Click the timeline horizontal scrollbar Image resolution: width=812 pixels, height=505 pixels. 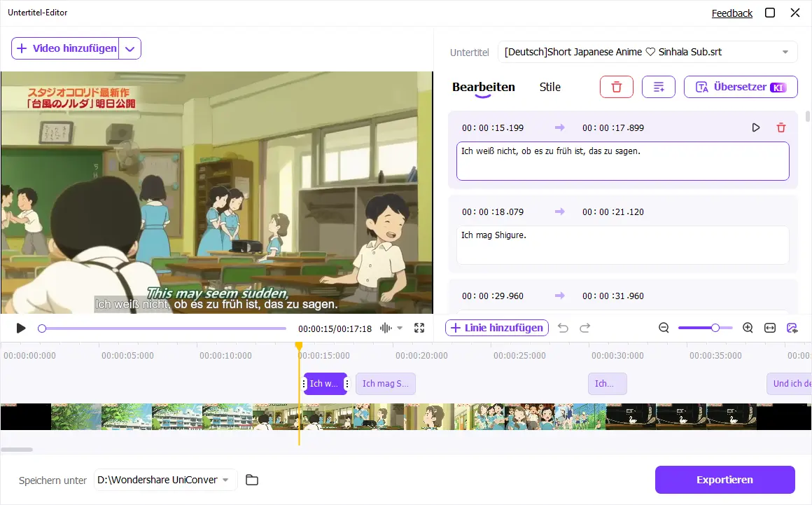coord(17,450)
